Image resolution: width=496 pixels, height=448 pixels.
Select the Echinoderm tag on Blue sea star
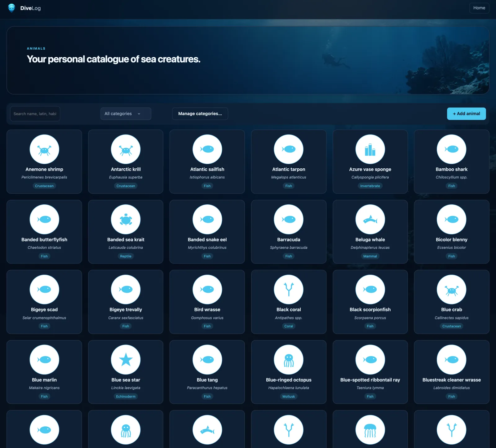pyautogui.click(x=126, y=397)
